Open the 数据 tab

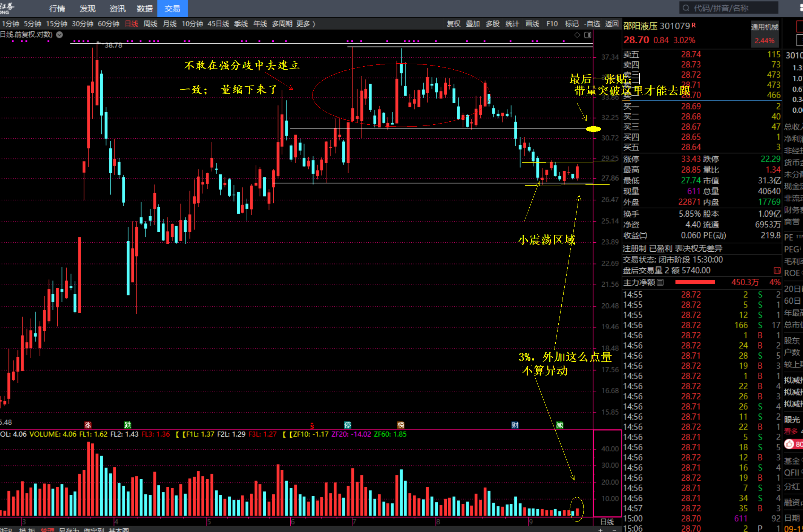(144, 8)
